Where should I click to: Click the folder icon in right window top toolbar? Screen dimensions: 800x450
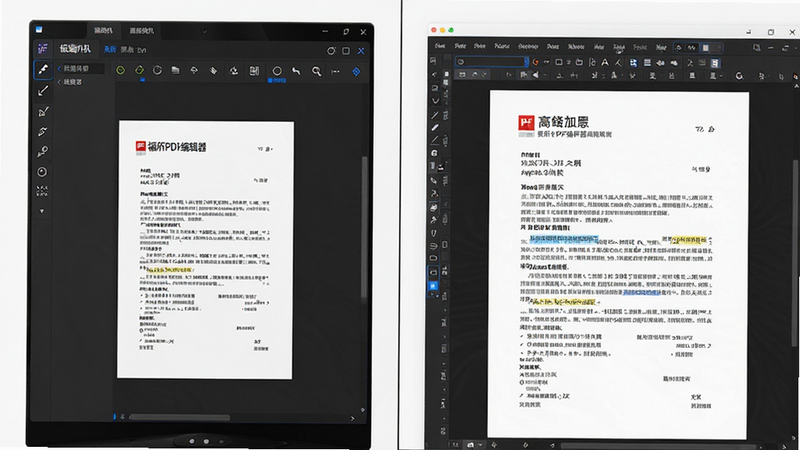click(579, 62)
